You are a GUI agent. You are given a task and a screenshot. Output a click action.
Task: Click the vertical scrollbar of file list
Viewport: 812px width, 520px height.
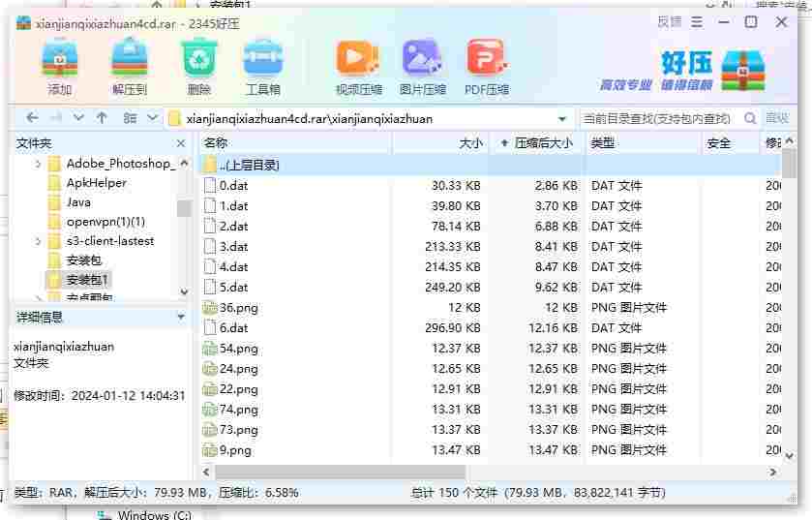pos(789,163)
